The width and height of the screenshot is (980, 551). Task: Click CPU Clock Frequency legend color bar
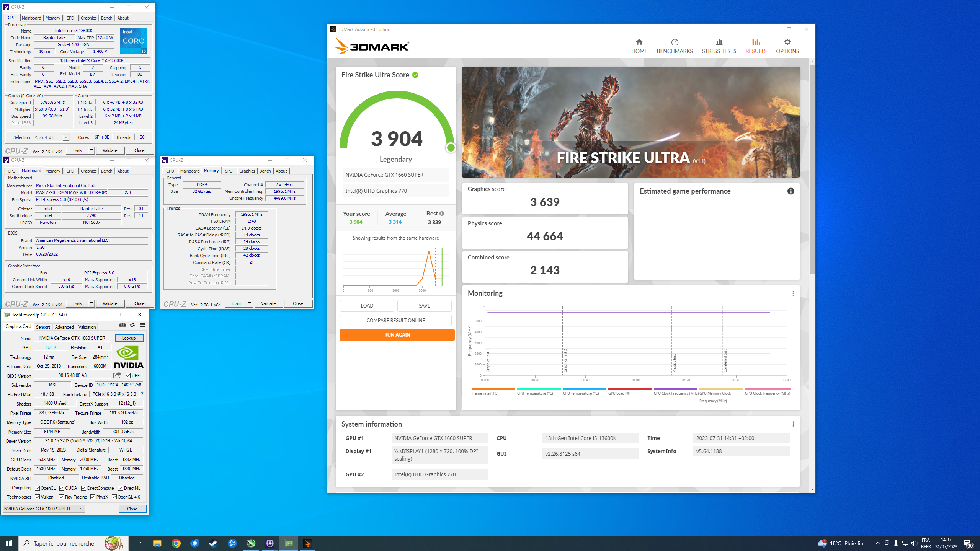[675, 388]
